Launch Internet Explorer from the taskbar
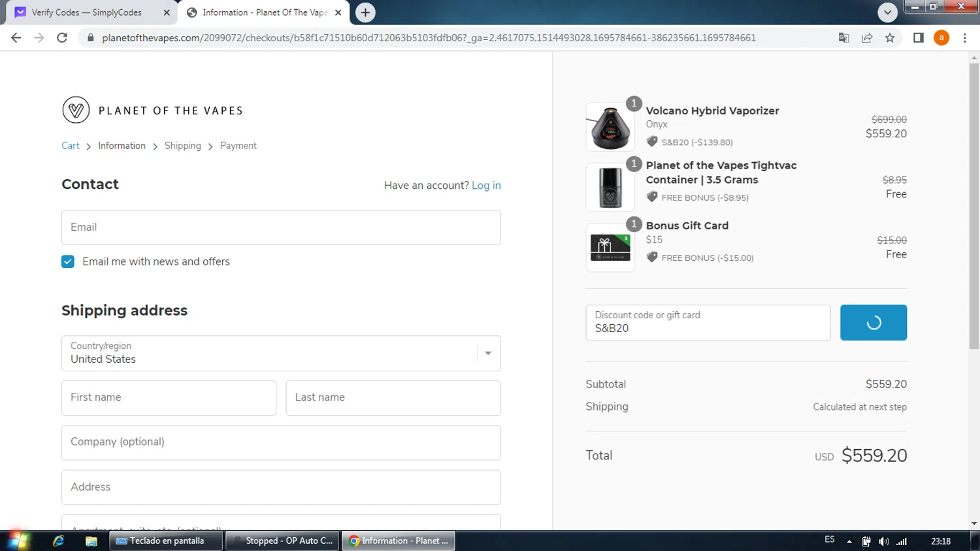Viewport: 980px width, 551px height. coord(58,541)
